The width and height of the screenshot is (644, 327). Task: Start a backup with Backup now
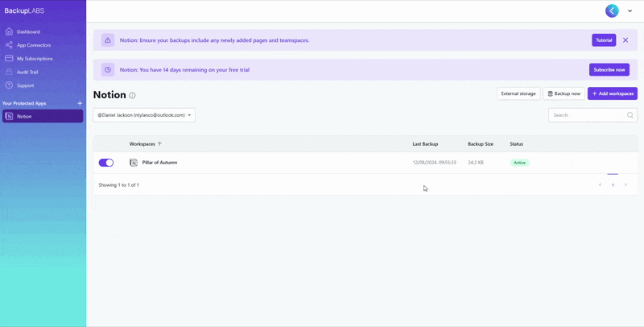click(564, 93)
